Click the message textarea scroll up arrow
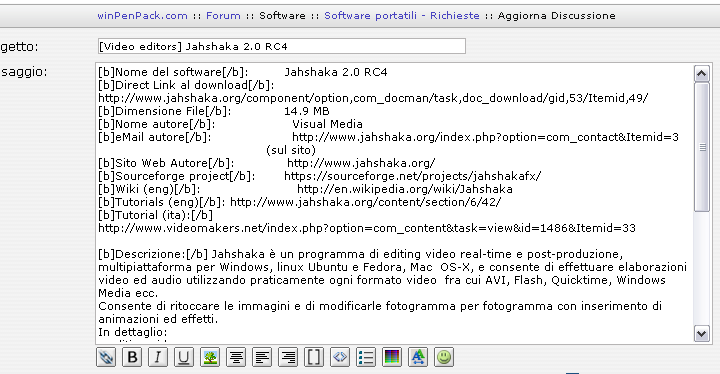720x374 pixels. tap(701, 74)
